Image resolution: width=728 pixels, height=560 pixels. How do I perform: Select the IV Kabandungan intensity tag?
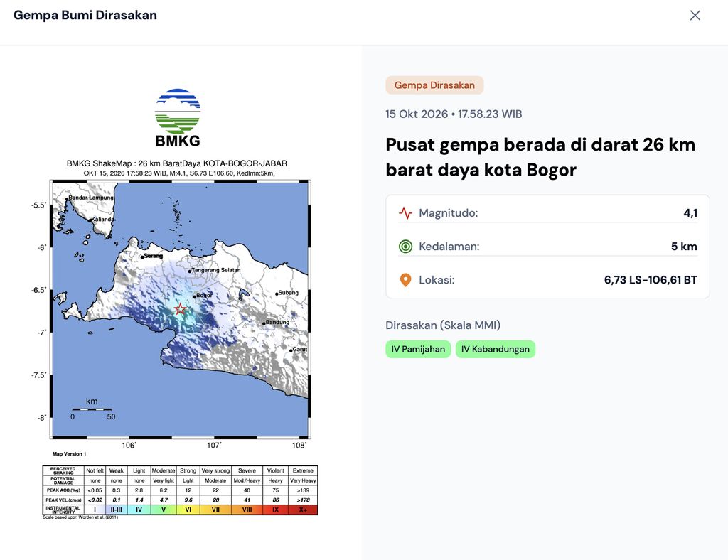click(496, 350)
